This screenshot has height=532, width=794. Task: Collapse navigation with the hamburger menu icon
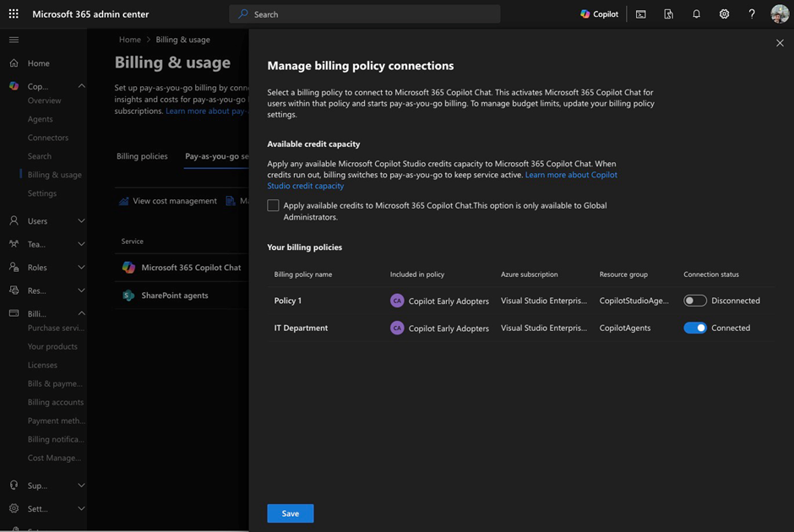[x=14, y=40]
